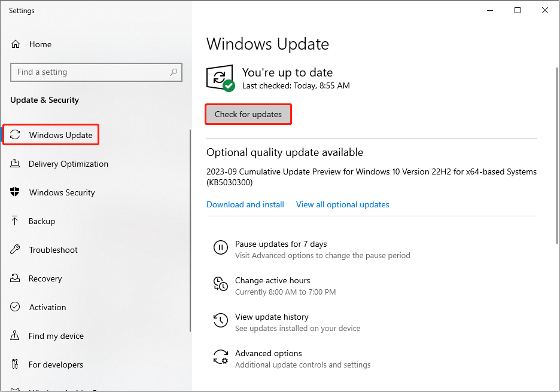This screenshot has height=392, width=560.
Task: Click the search magnifier icon
Action: [174, 72]
